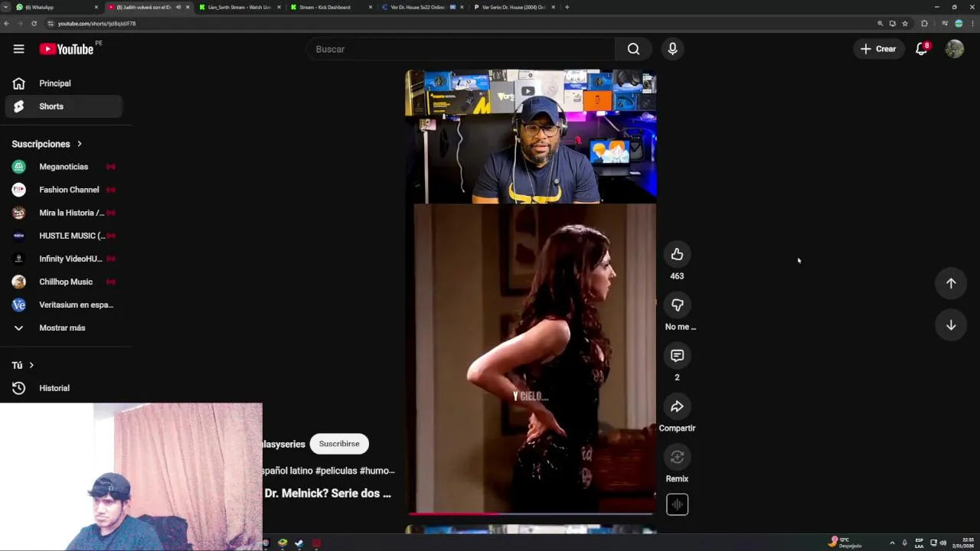Reload the page in browser toolbar
Viewport: 980px width, 551px height.
[34, 24]
